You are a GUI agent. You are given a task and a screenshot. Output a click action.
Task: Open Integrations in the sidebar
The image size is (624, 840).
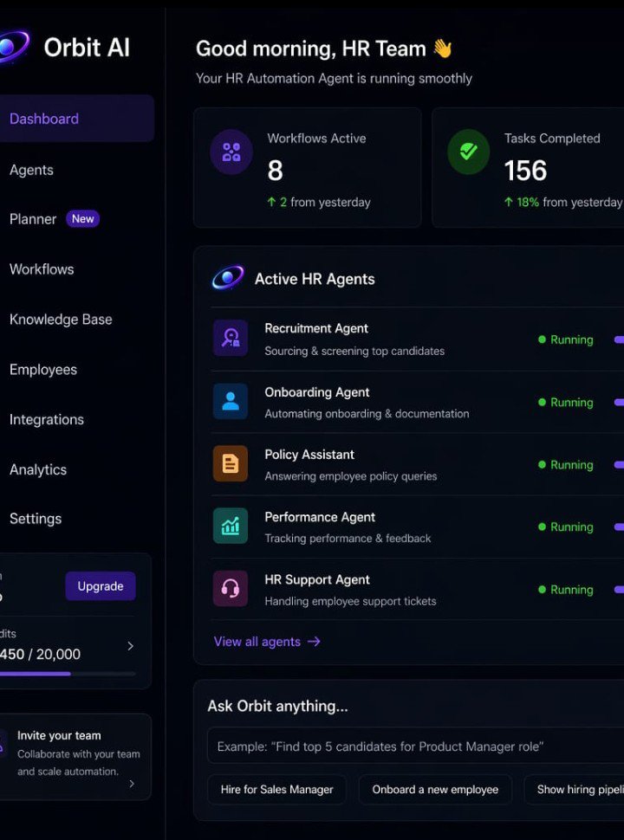[x=47, y=419]
